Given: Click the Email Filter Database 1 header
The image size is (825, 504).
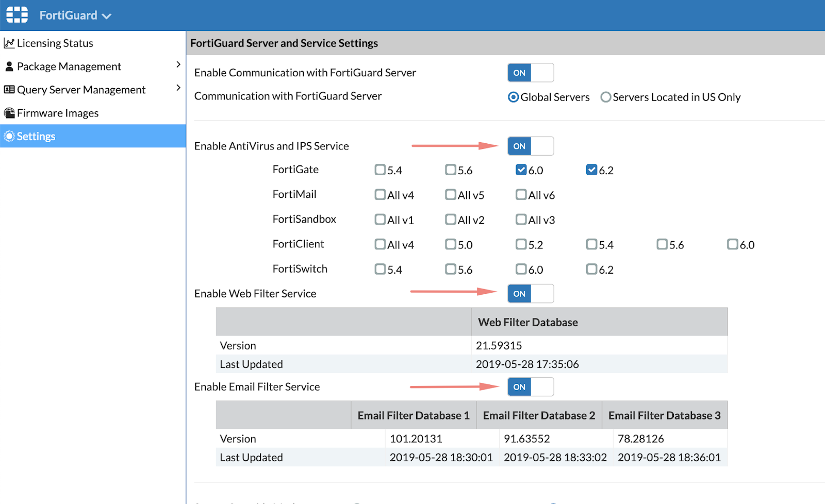Looking at the screenshot, I should coord(414,415).
